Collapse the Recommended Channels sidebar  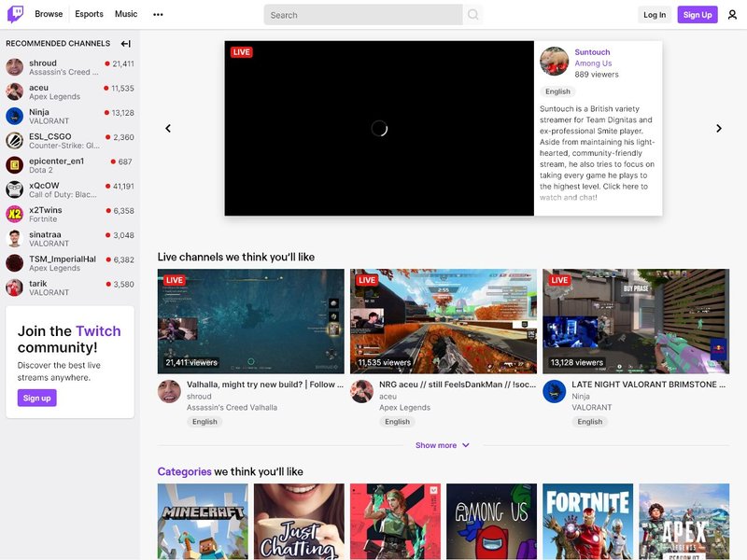126,43
